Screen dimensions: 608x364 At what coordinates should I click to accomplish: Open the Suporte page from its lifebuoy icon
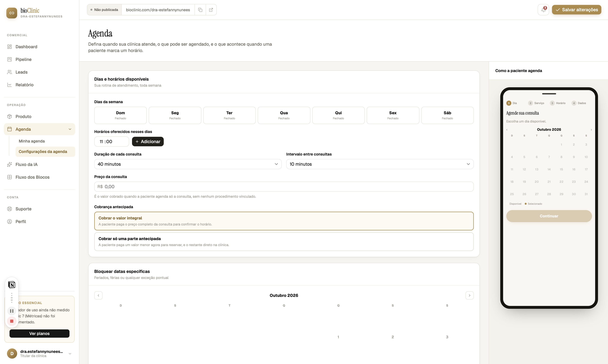pos(10,209)
